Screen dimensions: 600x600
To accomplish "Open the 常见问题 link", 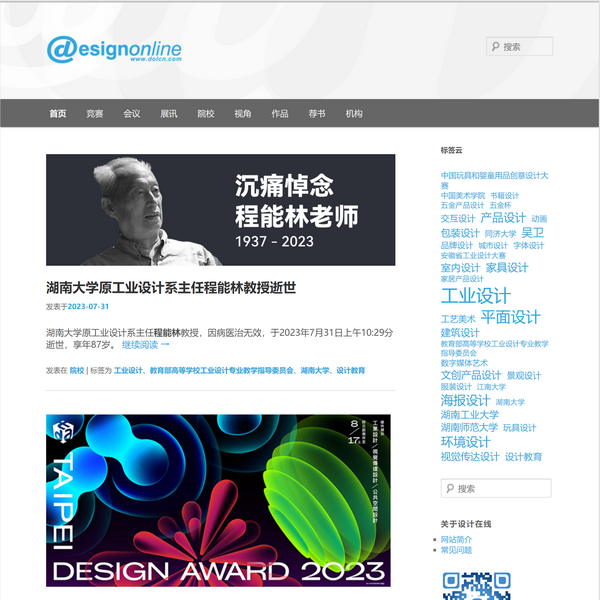I will [457, 550].
